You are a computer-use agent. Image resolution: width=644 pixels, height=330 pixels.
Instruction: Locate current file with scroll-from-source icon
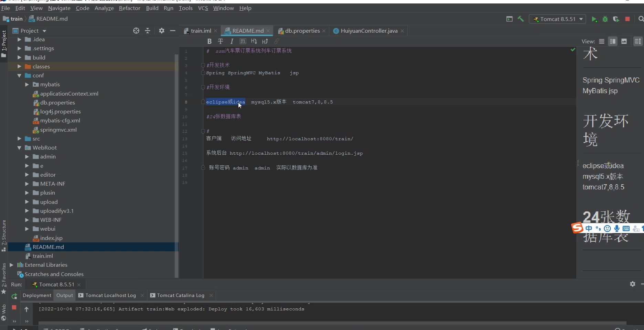[x=136, y=31]
